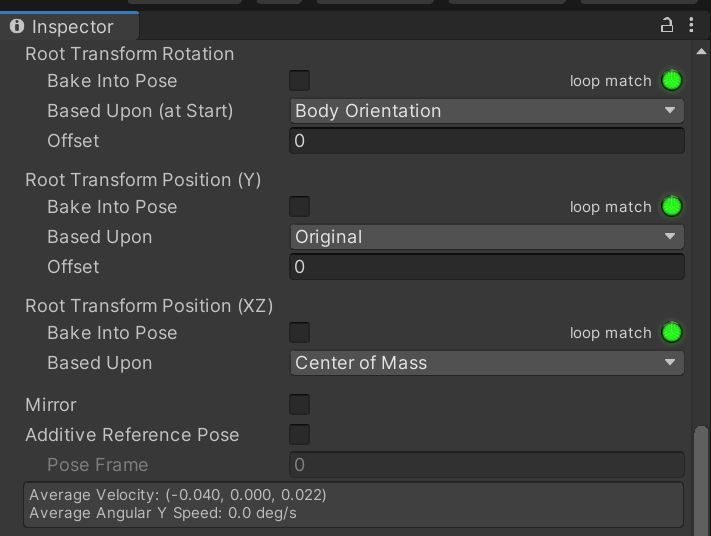Viewport: 711px width, 536px height.
Task: Click the vertical scrollbar thumb
Action: pyautogui.click(x=701, y=481)
